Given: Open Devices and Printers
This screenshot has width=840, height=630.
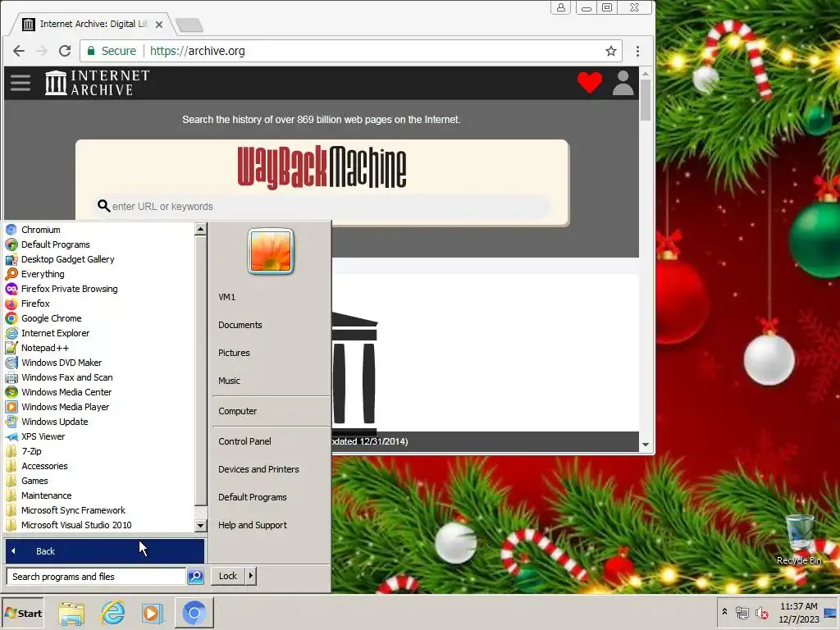Looking at the screenshot, I should pyautogui.click(x=258, y=469).
